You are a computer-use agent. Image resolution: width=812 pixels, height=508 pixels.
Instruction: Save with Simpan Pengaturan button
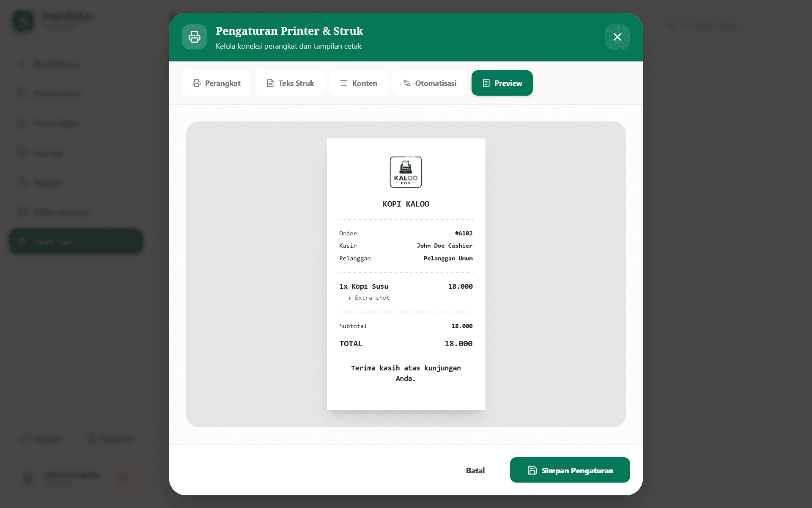pyautogui.click(x=570, y=470)
